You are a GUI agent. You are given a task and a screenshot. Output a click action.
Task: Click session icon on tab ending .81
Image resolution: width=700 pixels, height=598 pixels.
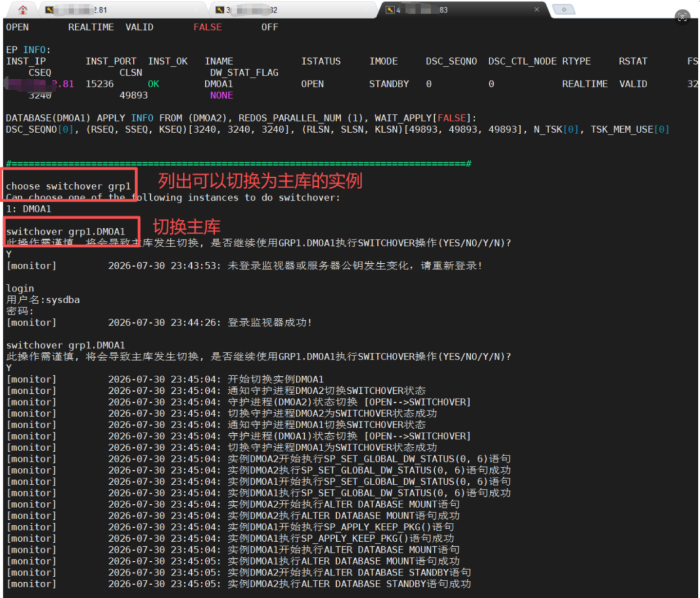[49, 10]
